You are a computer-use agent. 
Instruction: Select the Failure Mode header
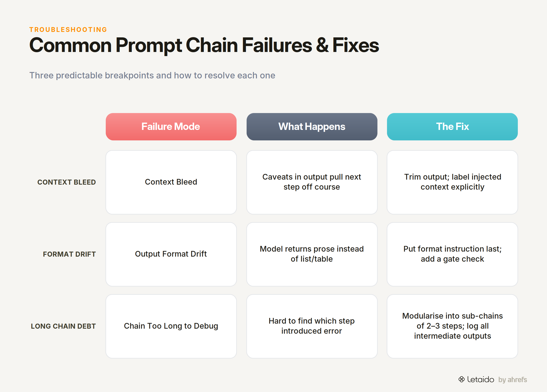point(171,127)
